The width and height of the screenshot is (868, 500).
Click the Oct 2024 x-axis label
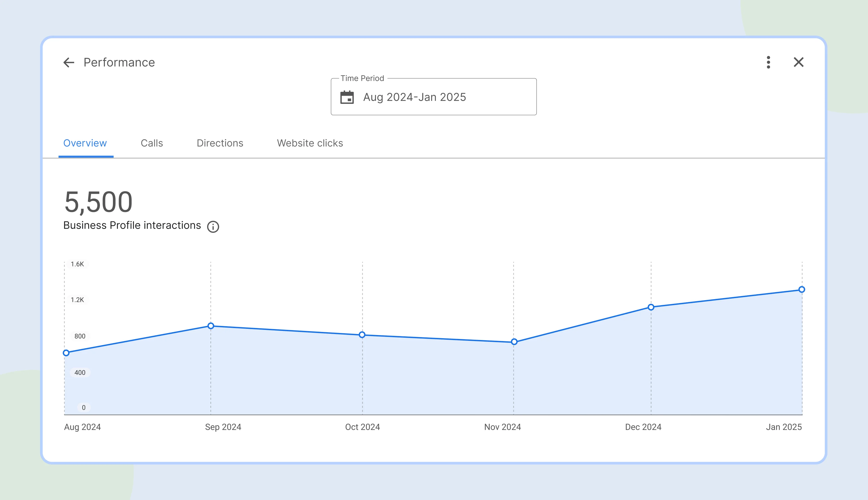point(363,427)
